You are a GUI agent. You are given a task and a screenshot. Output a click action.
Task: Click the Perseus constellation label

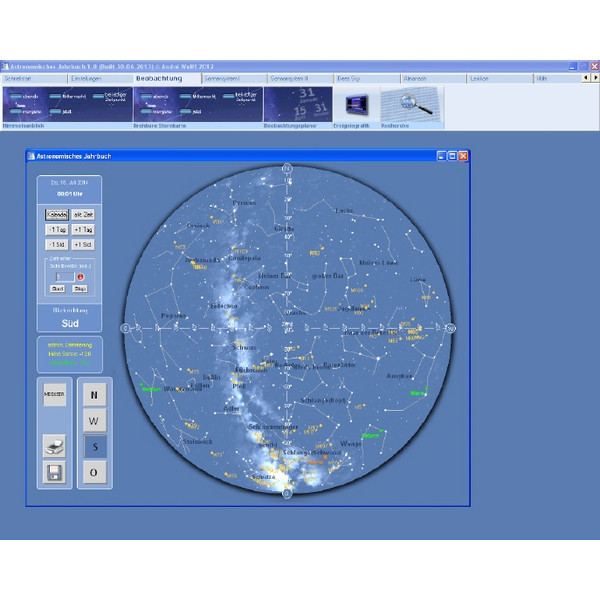[244, 203]
